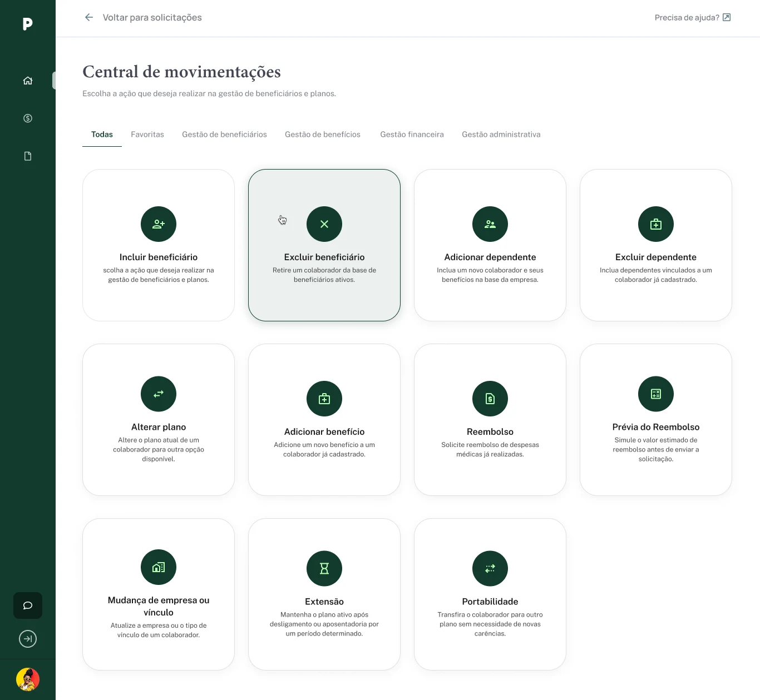The width and height of the screenshot is (760, 700).
Task: Open the Alterar plano card title
Action: [159, 427]
